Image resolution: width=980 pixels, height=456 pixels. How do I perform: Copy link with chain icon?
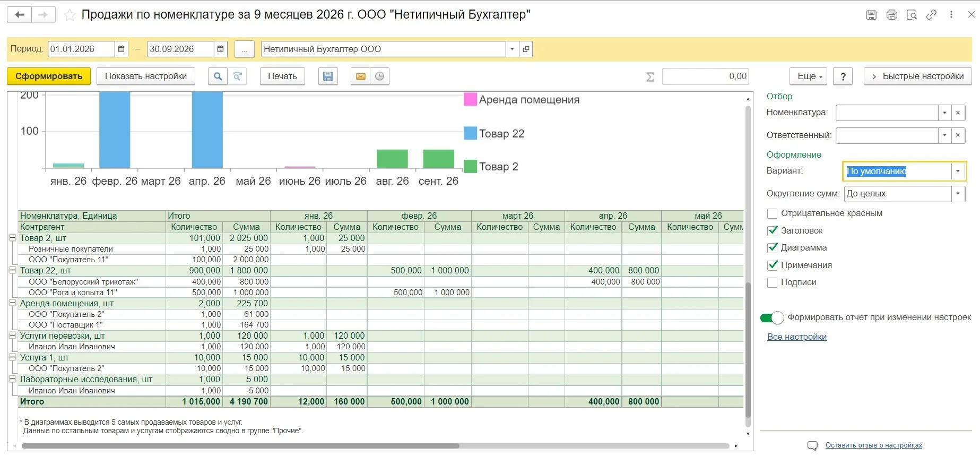pos(931,15)
